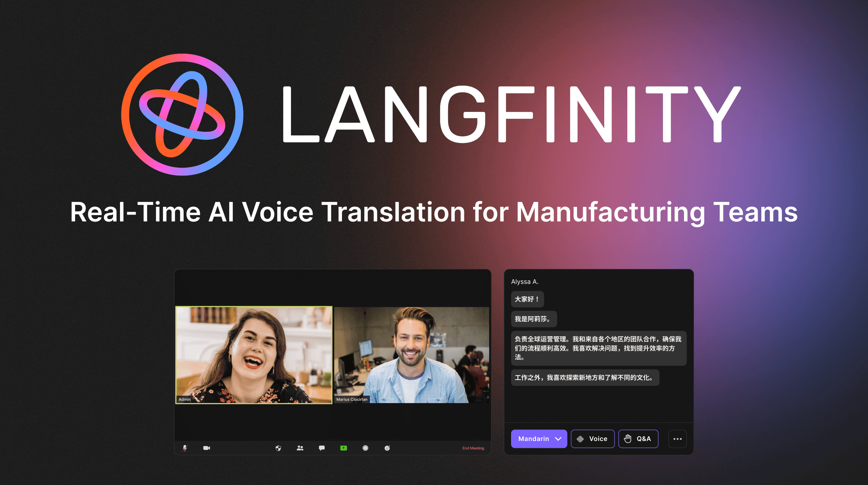This screenshot has width=868, height=485.
Task: Select Marius Ciocirlan's video tile
Action: (411, 354)
